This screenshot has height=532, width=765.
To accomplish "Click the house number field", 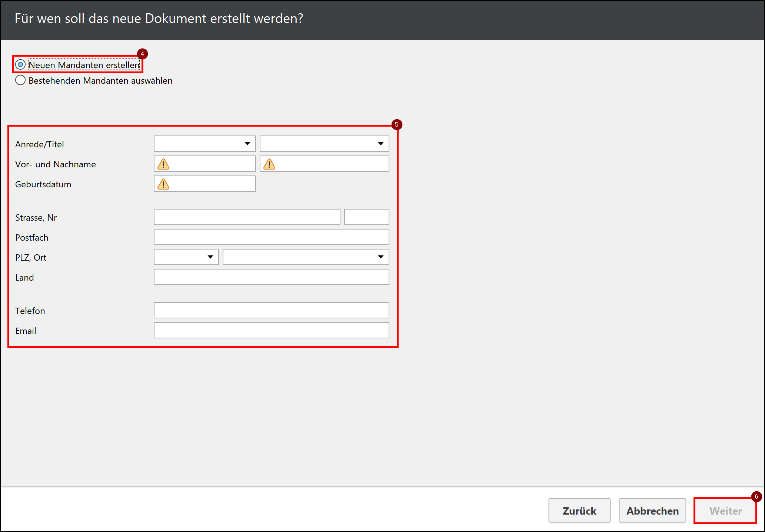I will 366,217.
